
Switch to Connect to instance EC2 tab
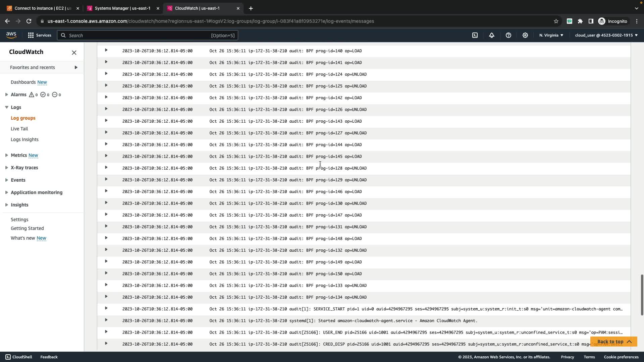[x=43, y=8]
